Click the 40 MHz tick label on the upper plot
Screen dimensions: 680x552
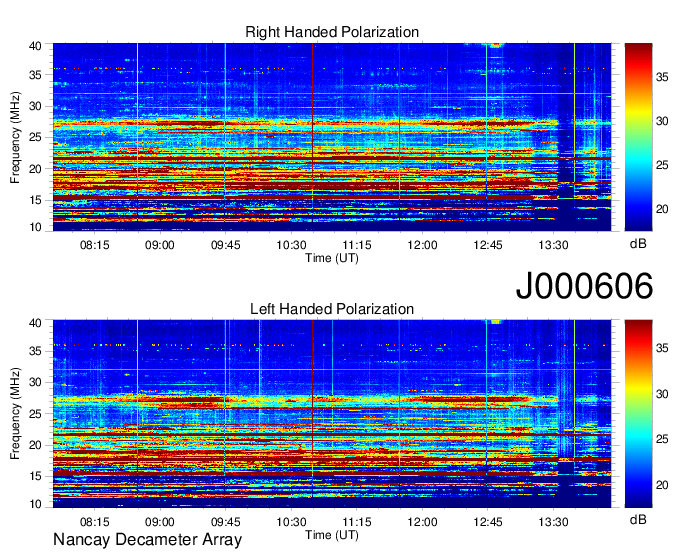click(x=35, y=46)
